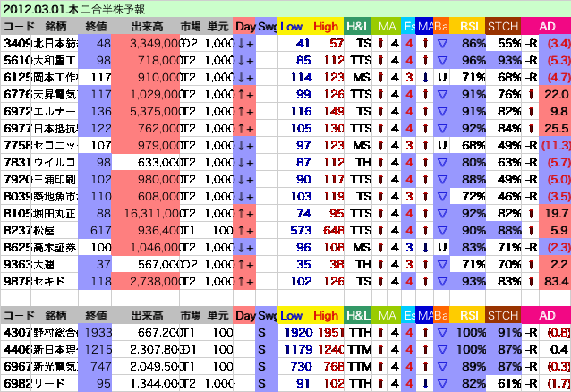Click the code cell 3409

point(17,44)
